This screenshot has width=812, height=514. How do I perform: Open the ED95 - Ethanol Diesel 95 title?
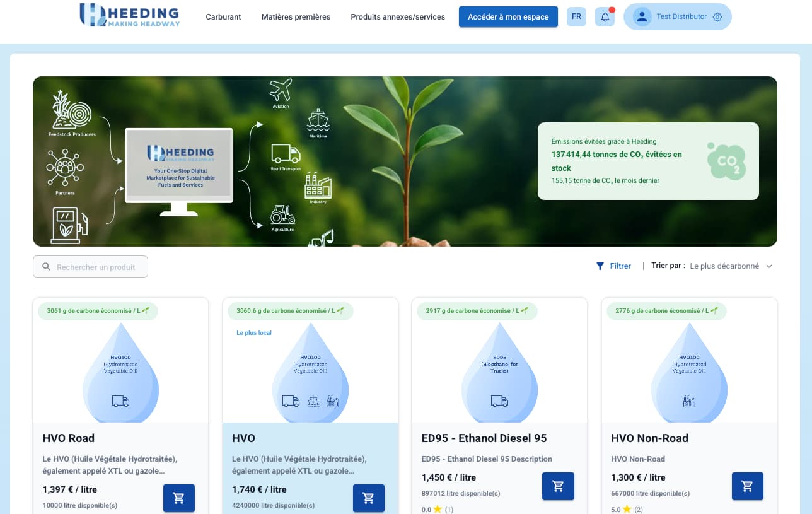click(x=484, y=438)
